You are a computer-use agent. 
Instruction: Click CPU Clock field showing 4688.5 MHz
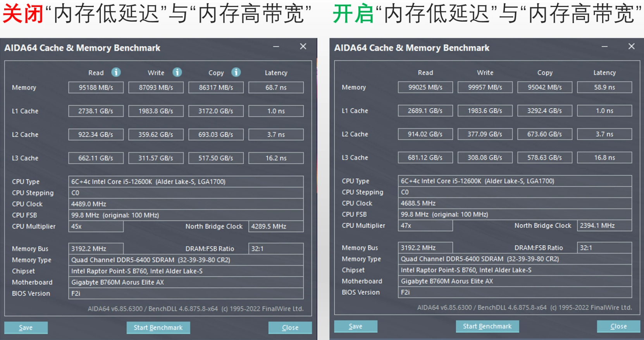(515, 203)
